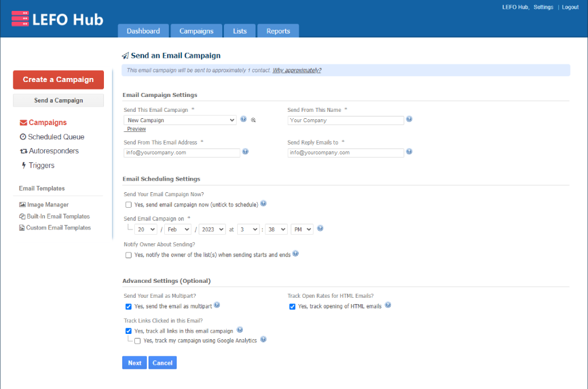
Task: Click help icon beside Send Reply Emails field
Action: pyautogui.click(x=409, y=152)
